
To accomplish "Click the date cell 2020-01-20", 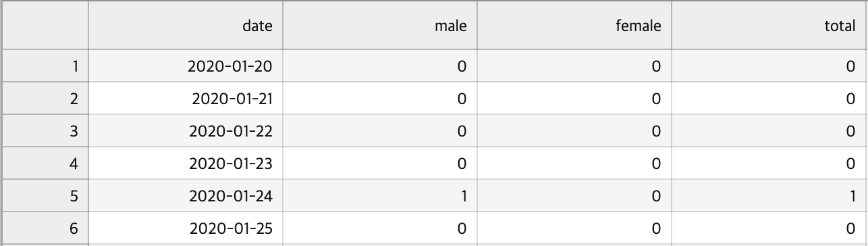I will [x=186, y=66].
